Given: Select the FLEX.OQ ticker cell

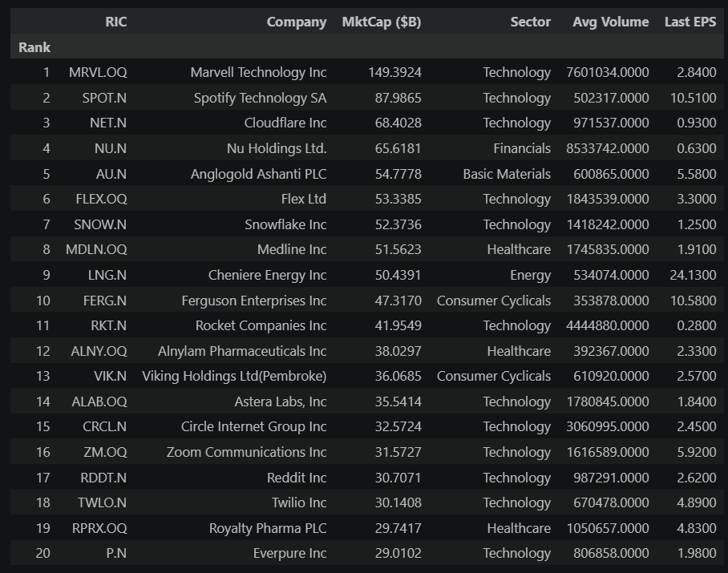Looking at the screenshot, I should coord(101,199).
